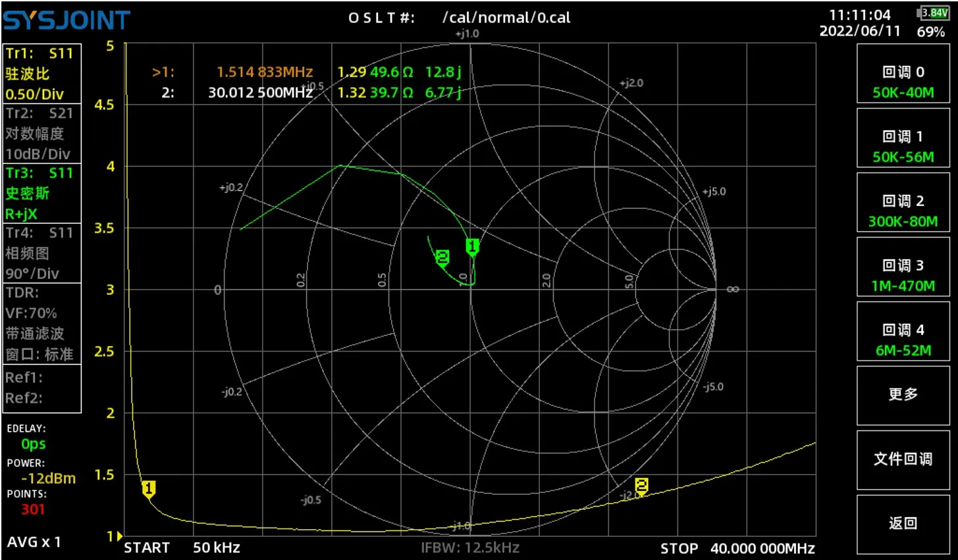Click the 窗口: 标准 window setting
958x560 pixels.
[40, 354]
